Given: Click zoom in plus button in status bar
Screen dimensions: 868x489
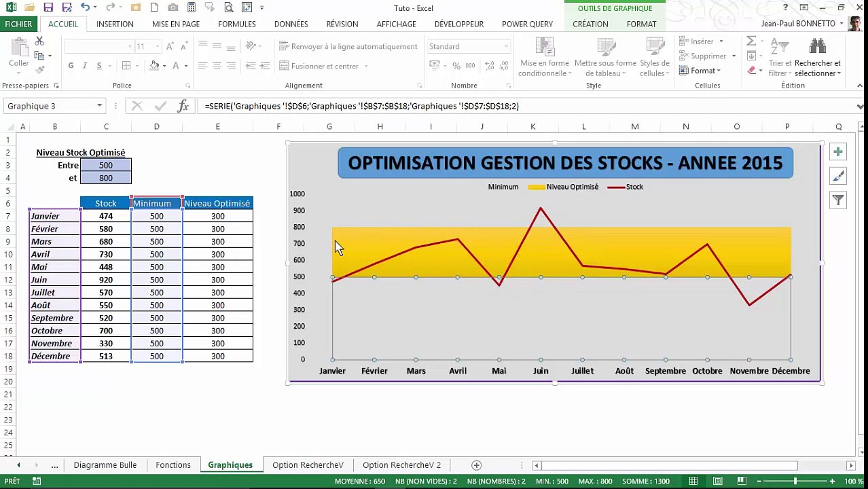Looking at the screenshot, I should coord(832,482).
